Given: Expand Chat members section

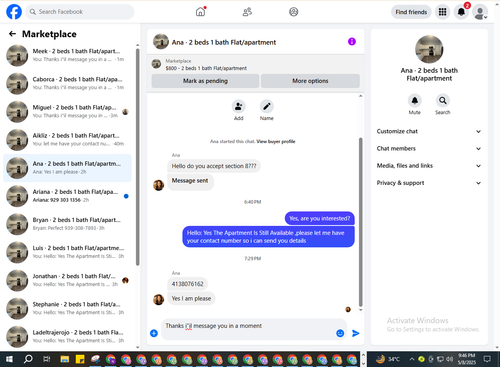Looking at the screenshot, I should [429, 149].
